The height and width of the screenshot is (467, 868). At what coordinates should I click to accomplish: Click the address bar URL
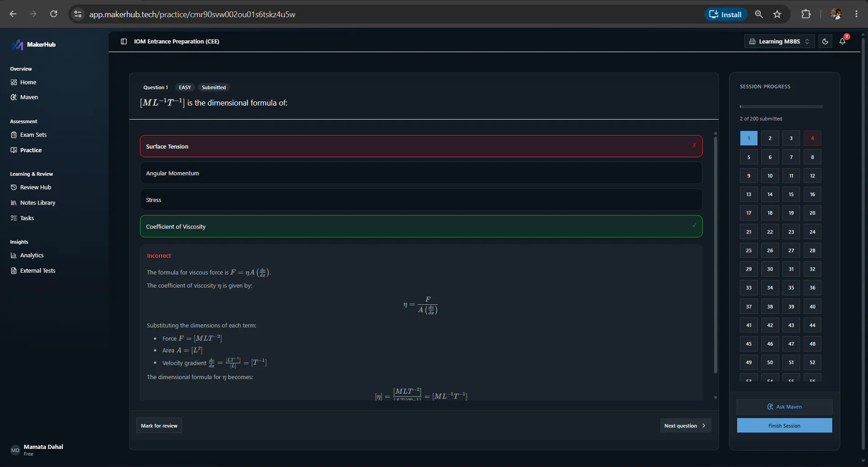click(192, 14)
